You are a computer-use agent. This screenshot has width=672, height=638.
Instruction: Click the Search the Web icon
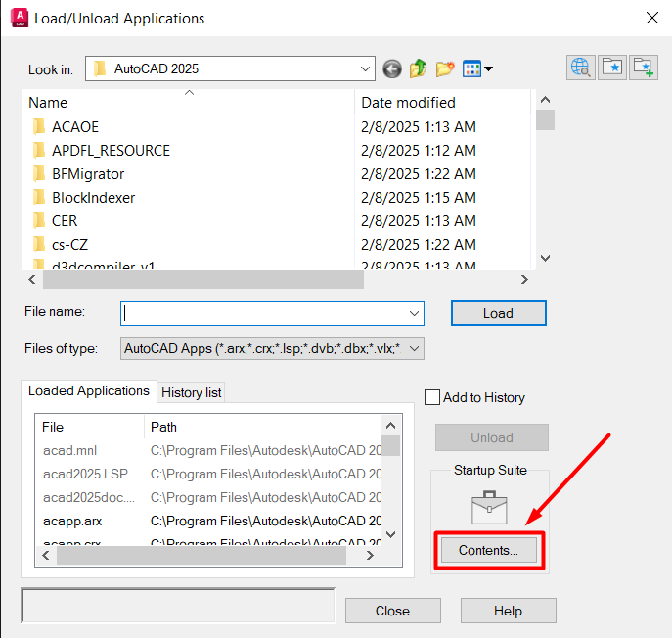(580, 67)
